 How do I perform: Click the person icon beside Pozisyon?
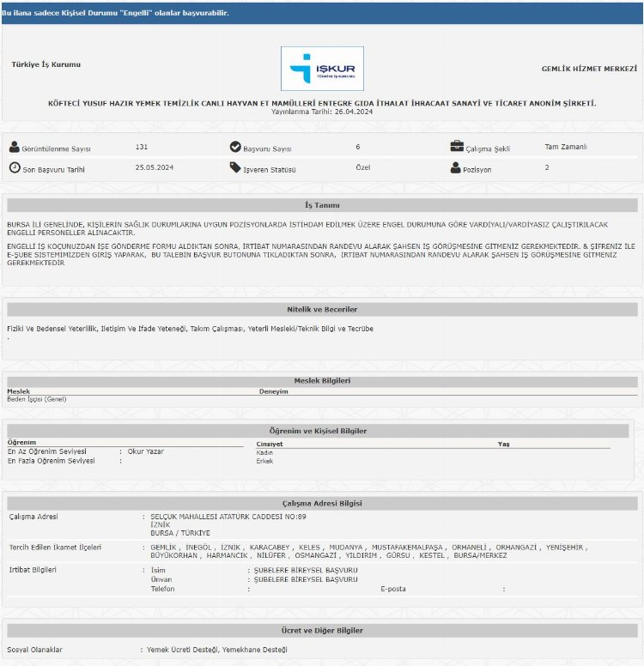[456, 168]
